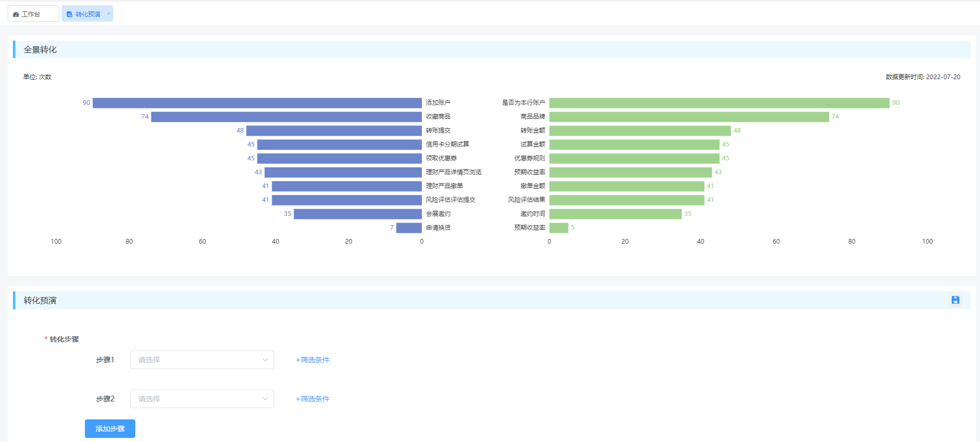
Task: Click the 添加步骤 button
Action: [110, 429]
